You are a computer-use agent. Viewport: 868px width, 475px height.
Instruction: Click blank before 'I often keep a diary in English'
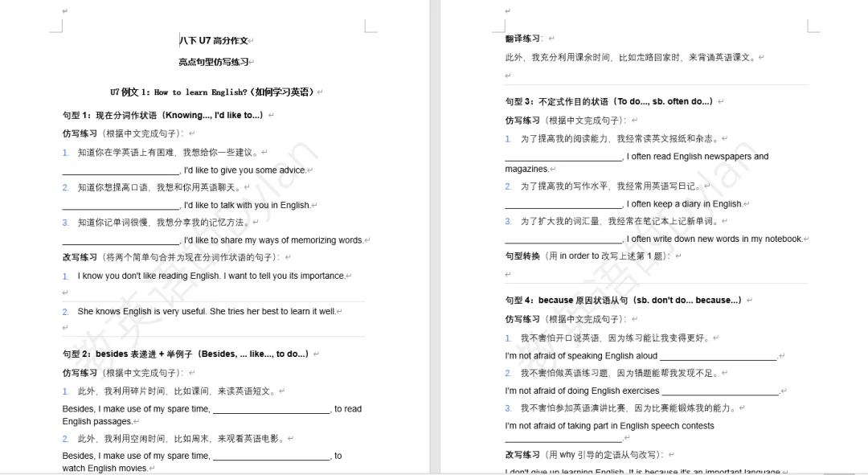(563, 203)
